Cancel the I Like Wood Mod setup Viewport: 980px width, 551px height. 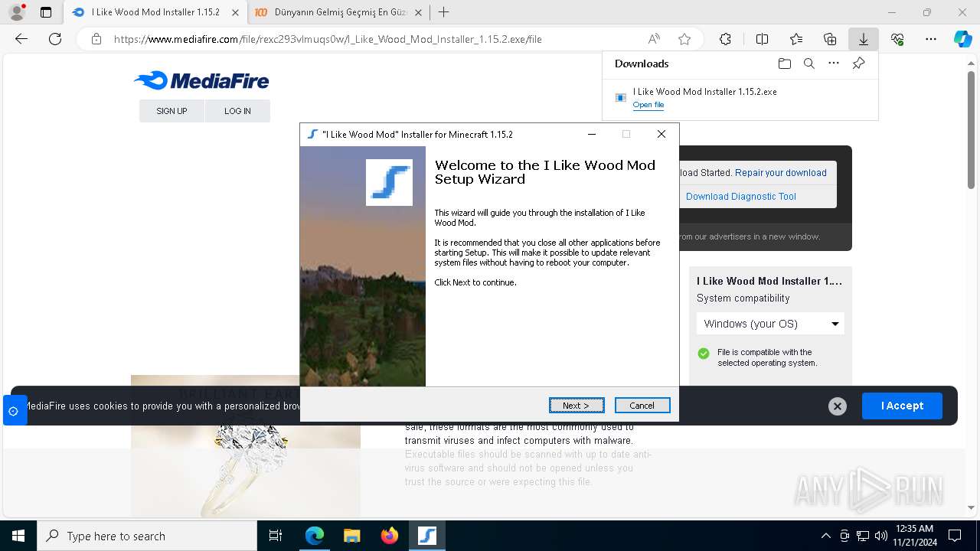(x=642, y=406)
